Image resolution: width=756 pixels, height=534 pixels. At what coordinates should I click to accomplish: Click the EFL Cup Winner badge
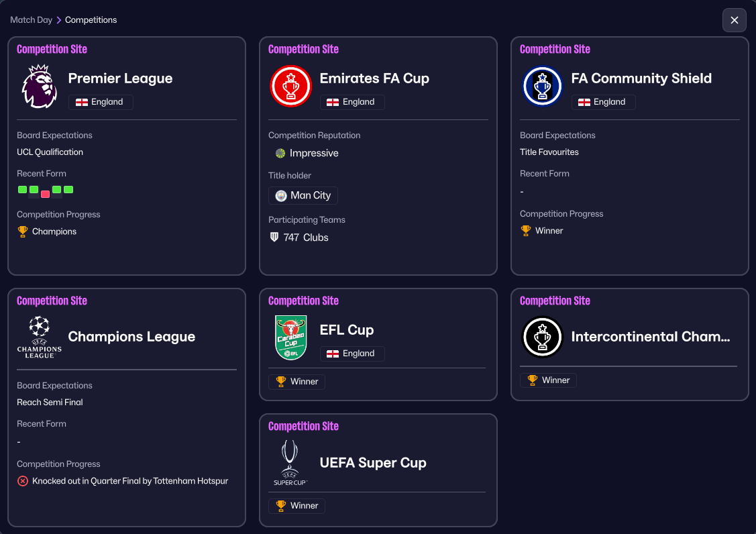pos(297,382)
